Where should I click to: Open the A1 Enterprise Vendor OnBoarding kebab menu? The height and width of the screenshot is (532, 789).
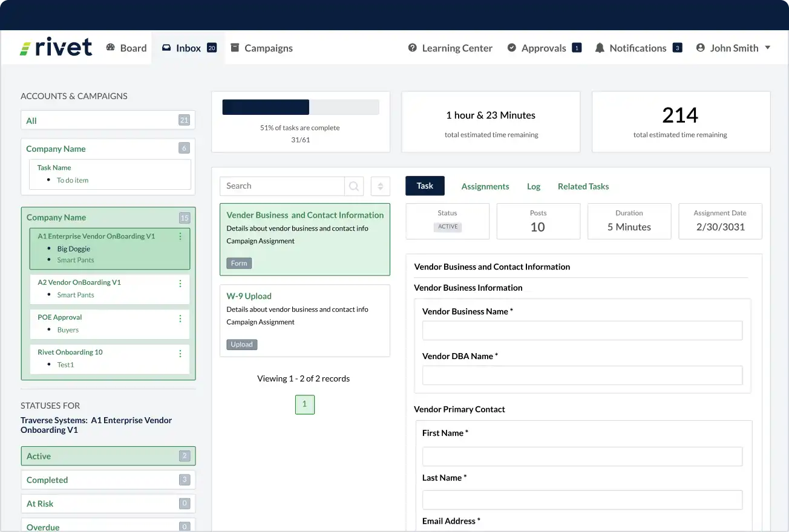(180, 236)
